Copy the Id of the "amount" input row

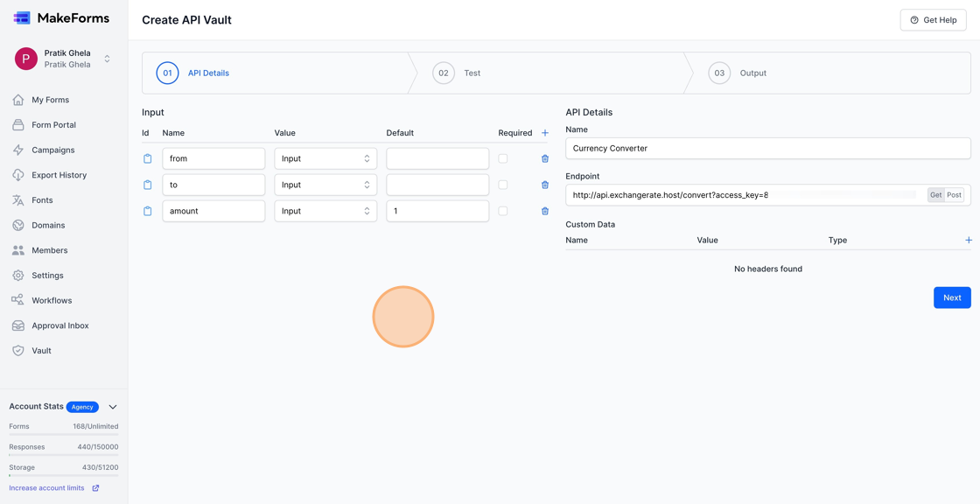click(147, 211)
